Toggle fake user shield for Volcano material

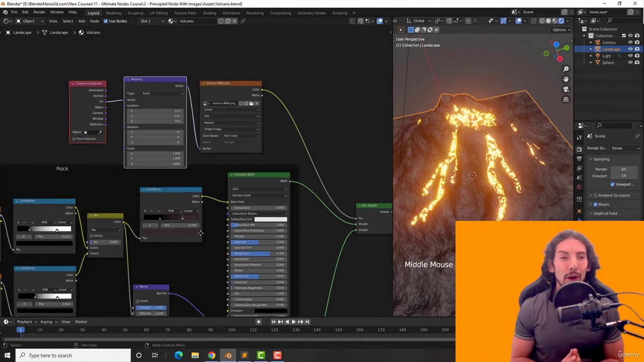click(221, 21)
